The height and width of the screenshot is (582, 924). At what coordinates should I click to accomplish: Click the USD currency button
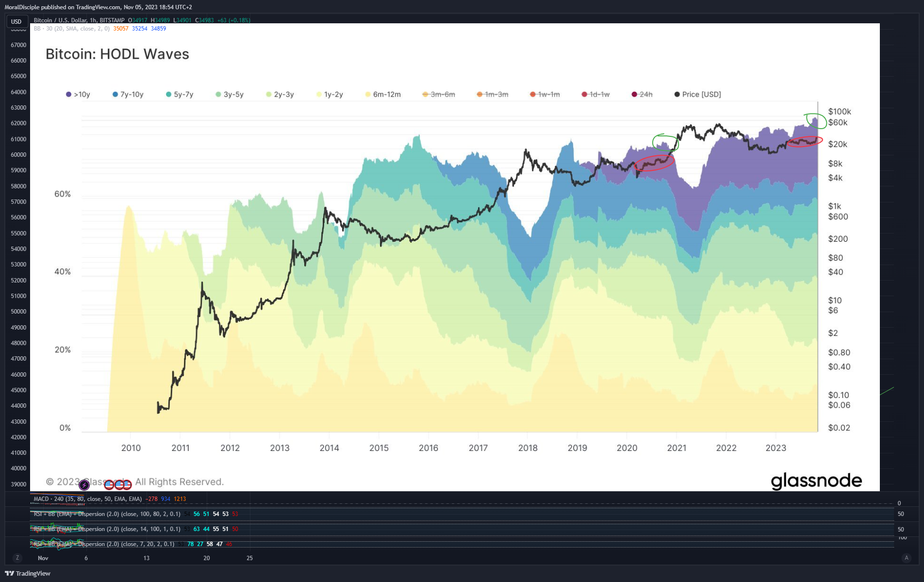pyautogui.click(x=16, y=21)
